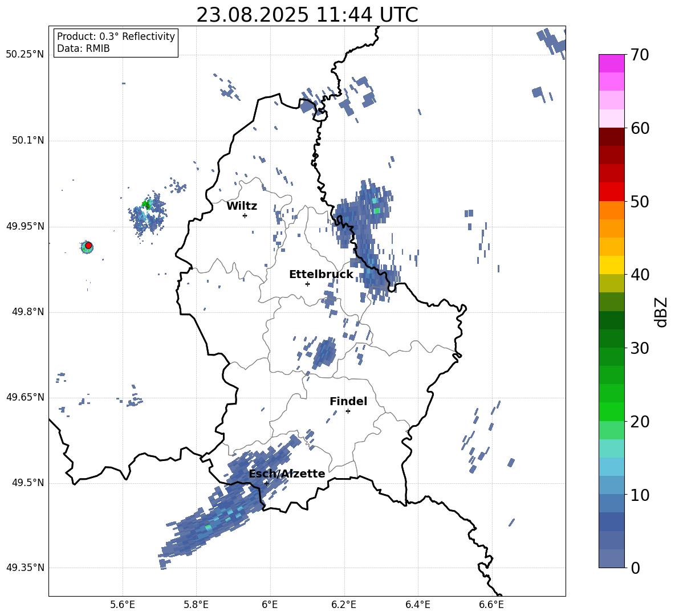Click the title "23.08.2025 11:44 UTC"

[307, 15]
